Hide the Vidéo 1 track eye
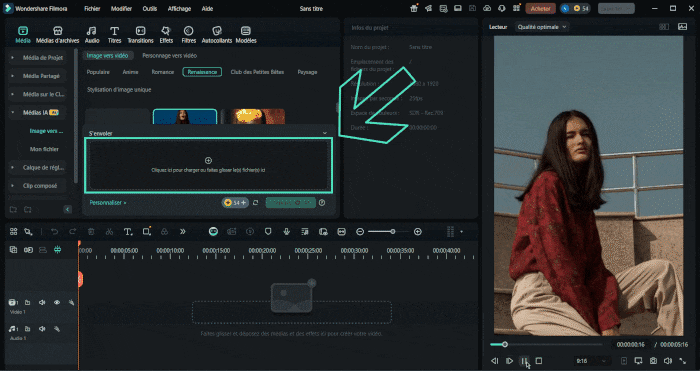Viewport: 700px width, 371px height. [57, 303]
